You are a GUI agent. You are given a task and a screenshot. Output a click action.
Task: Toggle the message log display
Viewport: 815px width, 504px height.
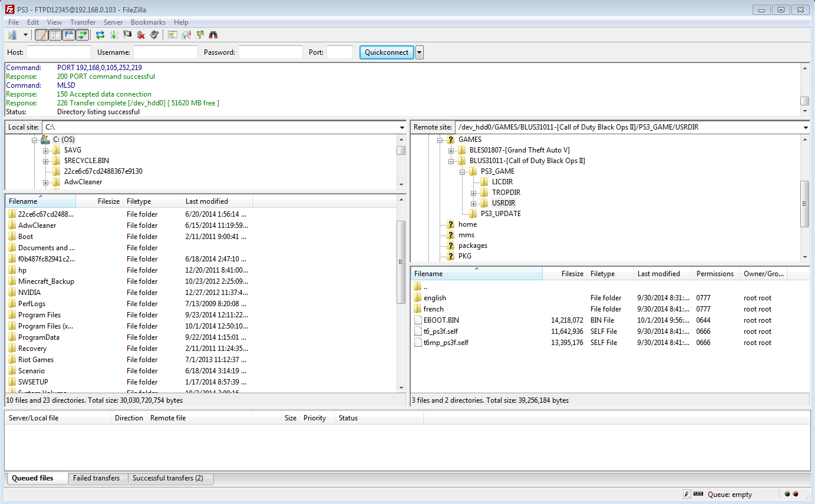[42, 35]
